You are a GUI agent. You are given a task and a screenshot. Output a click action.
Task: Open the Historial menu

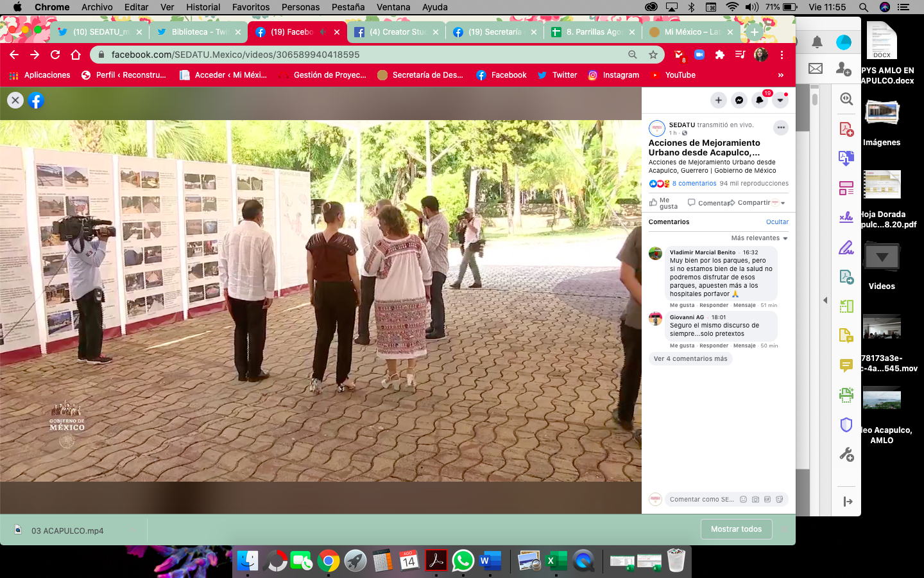pos(203,7)
